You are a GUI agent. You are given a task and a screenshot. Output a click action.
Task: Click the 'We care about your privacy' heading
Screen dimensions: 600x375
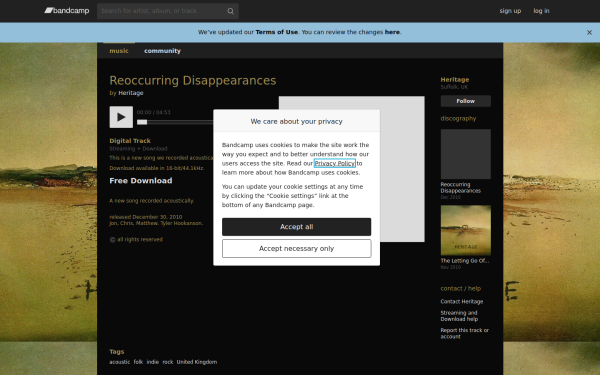pyautogui.click(x=297, y=121)
